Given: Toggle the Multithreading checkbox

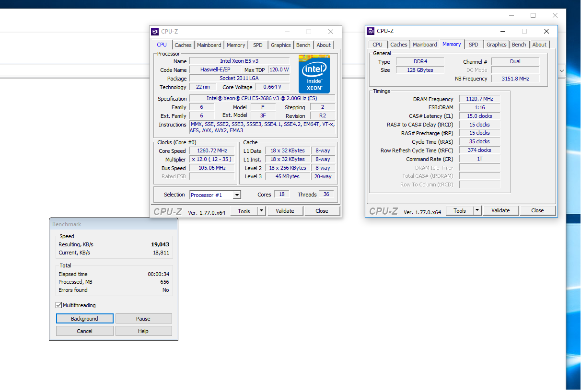Looking at the screenshot, I should pyautogui.click(x=59, y=305).
